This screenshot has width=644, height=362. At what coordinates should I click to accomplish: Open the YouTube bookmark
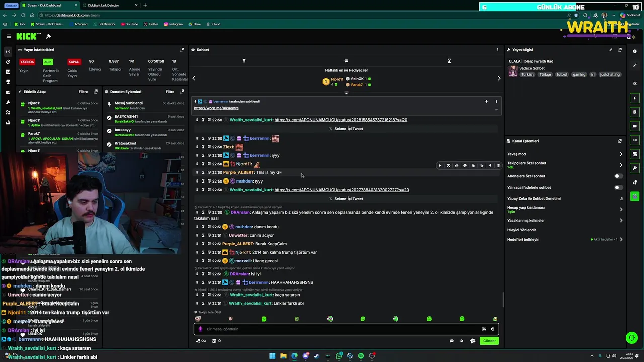tap(130, 24)
